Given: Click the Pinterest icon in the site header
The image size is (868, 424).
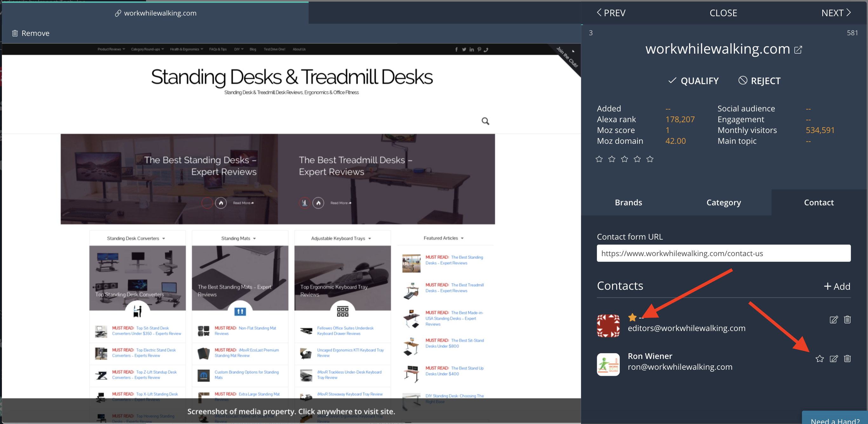Looking at the screenshot, I should (479, 49).
